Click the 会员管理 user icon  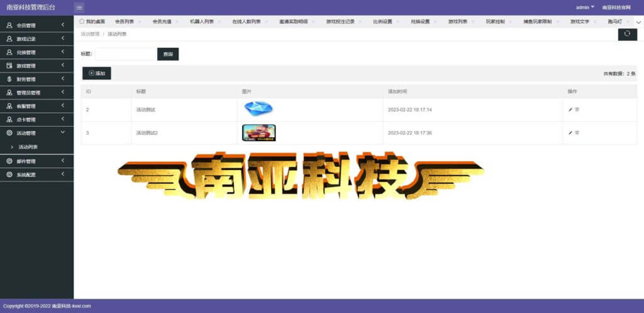tap(9, 25)
